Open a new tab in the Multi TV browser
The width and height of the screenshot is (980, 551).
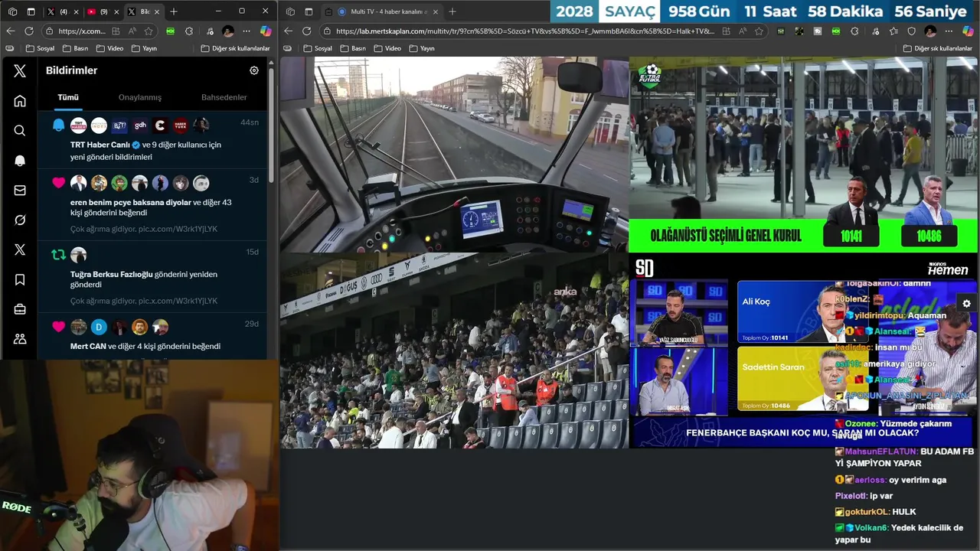(x=452, y=11)
